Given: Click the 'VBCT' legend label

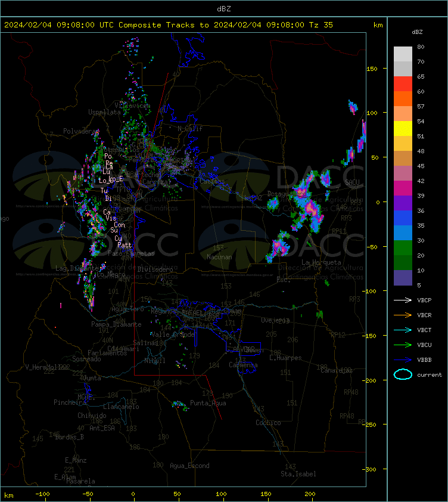Looking at the screenshot, I should click(x=424, y=330).
